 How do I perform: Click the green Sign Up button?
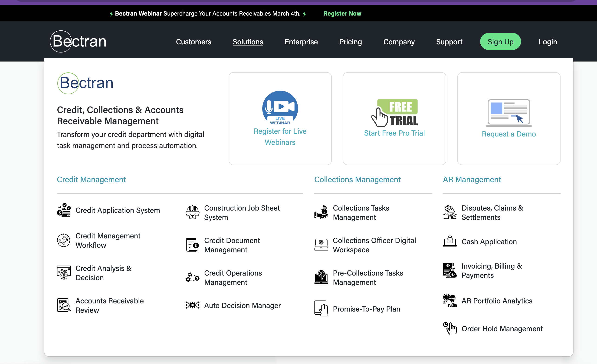(x=500, y=41)
